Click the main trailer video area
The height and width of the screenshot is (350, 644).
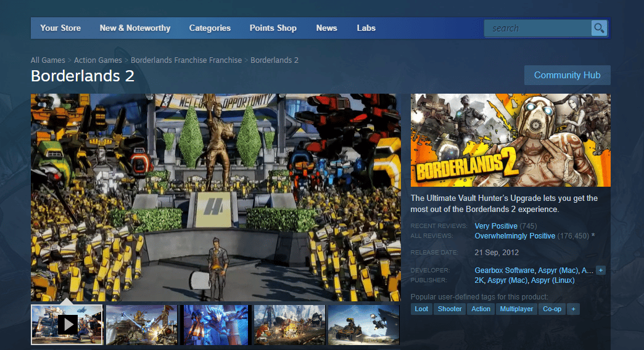coord(216,197)
